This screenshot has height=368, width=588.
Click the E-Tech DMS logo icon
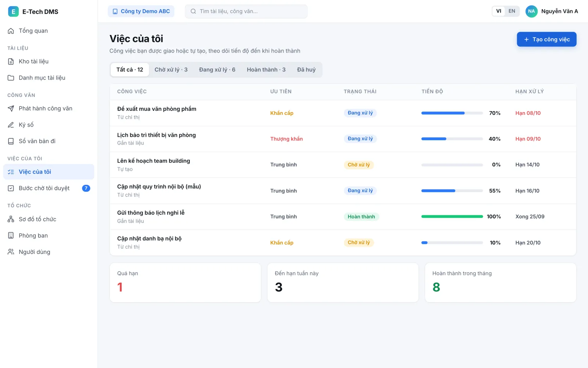click(x=13, y=11)
